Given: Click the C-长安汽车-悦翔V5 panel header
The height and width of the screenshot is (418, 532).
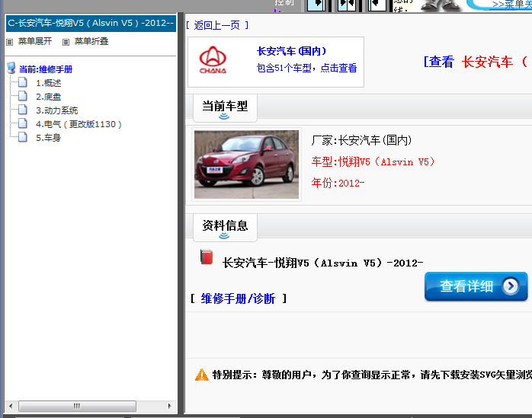Looking at the screenshot, I should [91, 23].
